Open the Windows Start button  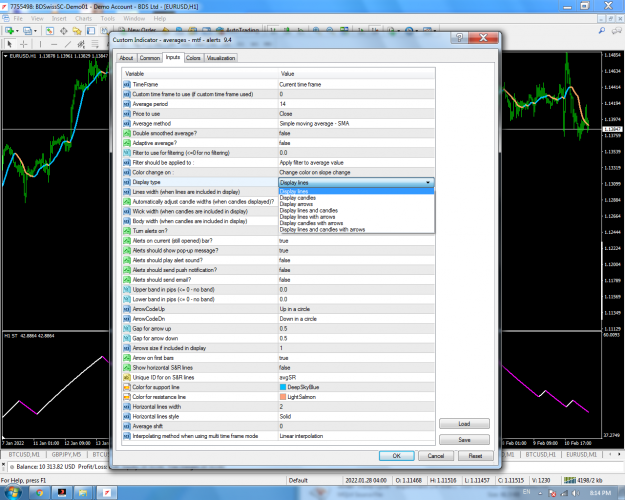pos(12,492)
